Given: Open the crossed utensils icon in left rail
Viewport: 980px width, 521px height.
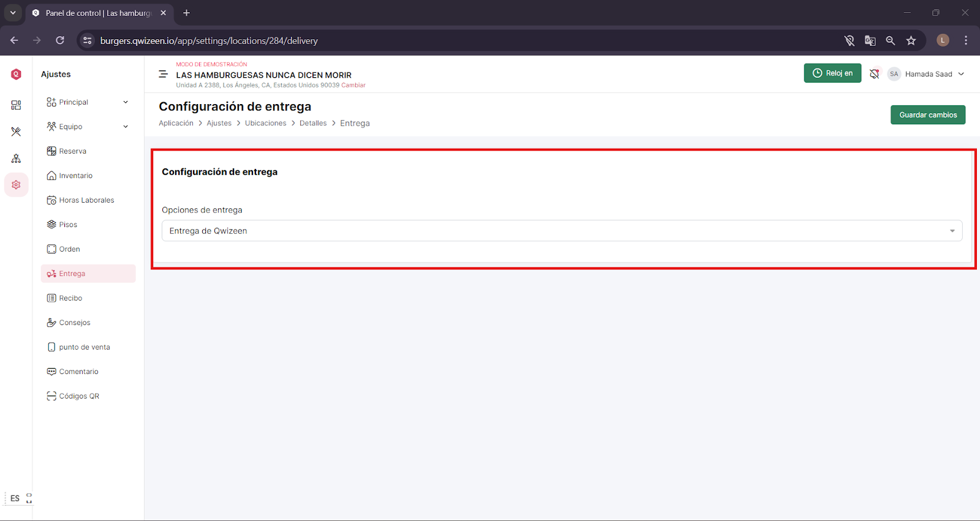Looking at the screenshot, I should pyautogui.click(x=16, y=132).
